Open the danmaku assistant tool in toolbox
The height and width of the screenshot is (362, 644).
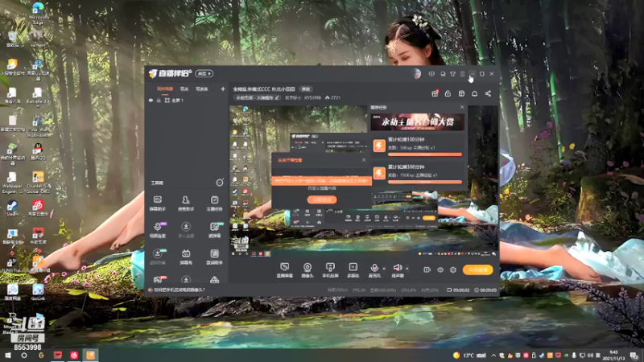click(x=157, y=204)
